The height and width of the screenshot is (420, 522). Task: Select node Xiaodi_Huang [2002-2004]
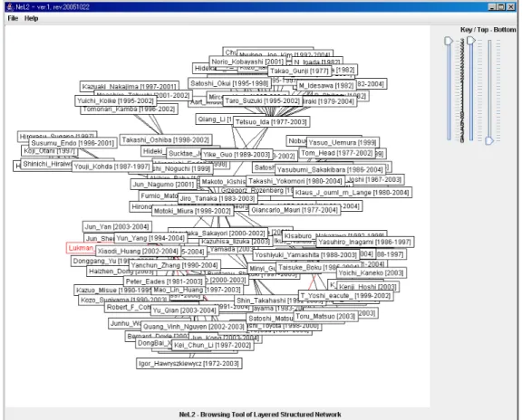(138, 251)
